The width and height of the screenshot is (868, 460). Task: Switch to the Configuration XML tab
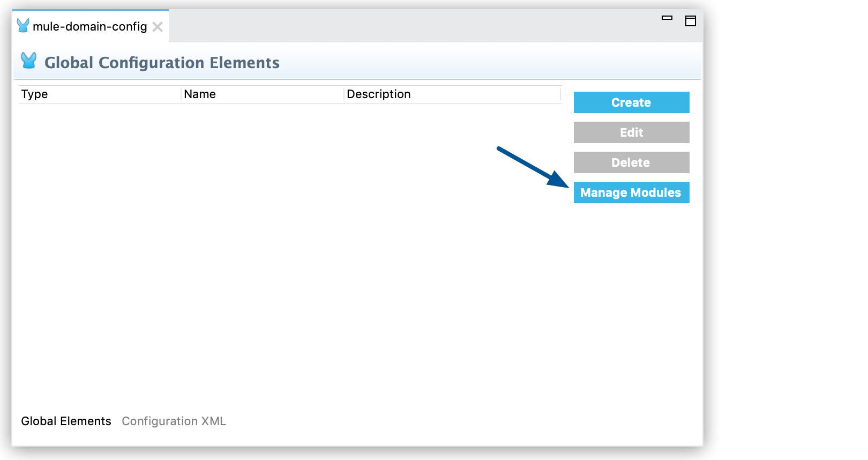174,421
